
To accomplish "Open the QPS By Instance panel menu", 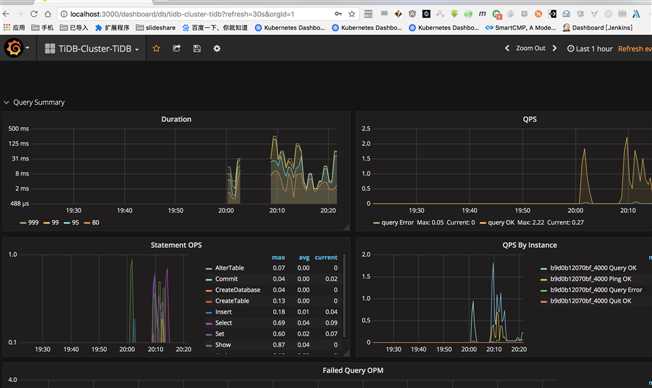I will [529, 245].
